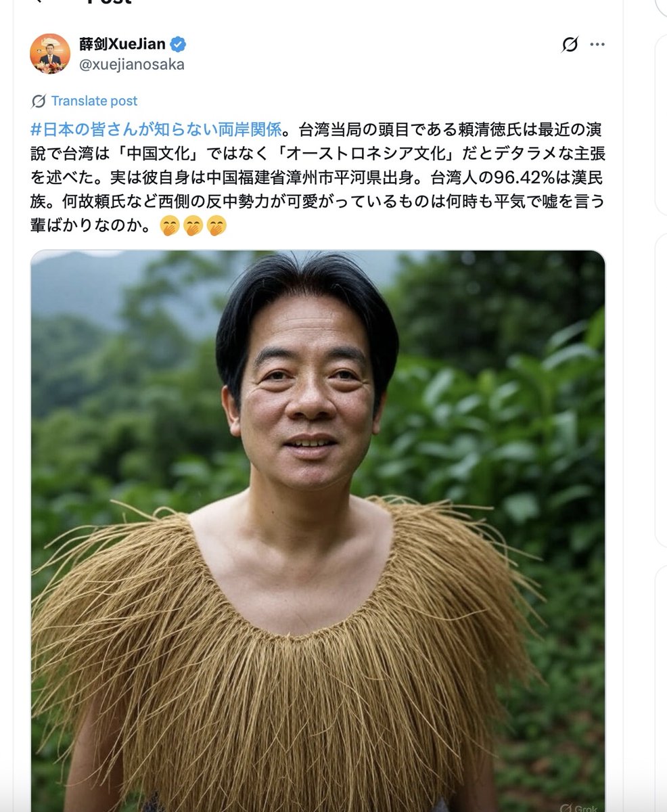Screen dimensions: 667x812
Task: Open the three-dot more options menu
Action: [x=597, y=45]
